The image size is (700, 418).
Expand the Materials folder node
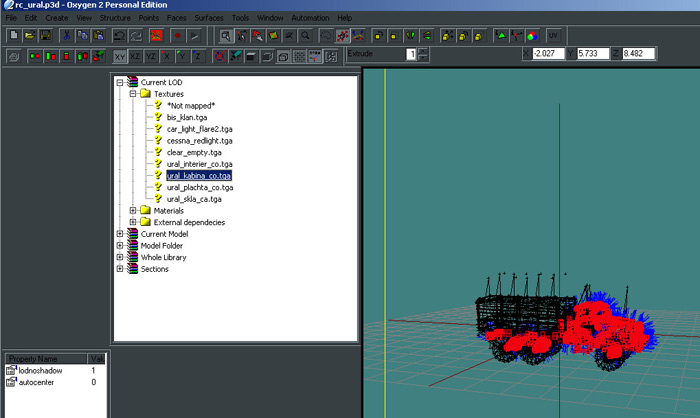pyautogui.click(x=132, y=210)
